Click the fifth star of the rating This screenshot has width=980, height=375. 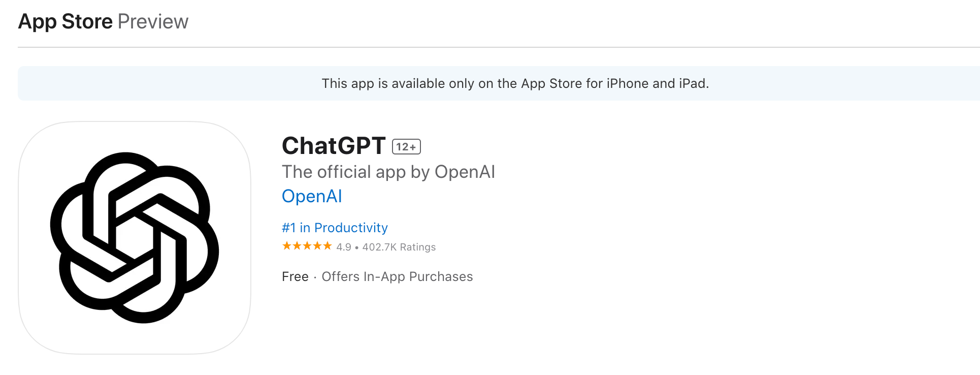tap(328, 245)
